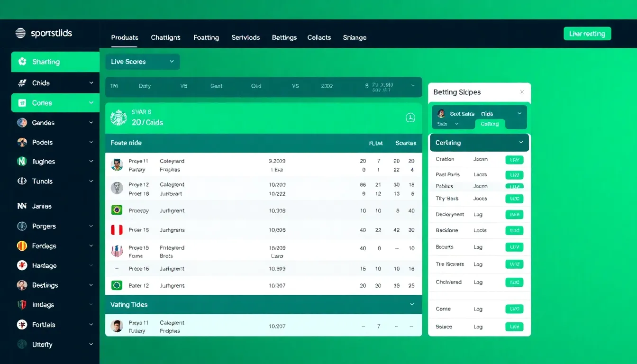This screenshot has width=637, height=364.
Task: Toggle the badge next to Salace
Action: click(x=515, y=327)
